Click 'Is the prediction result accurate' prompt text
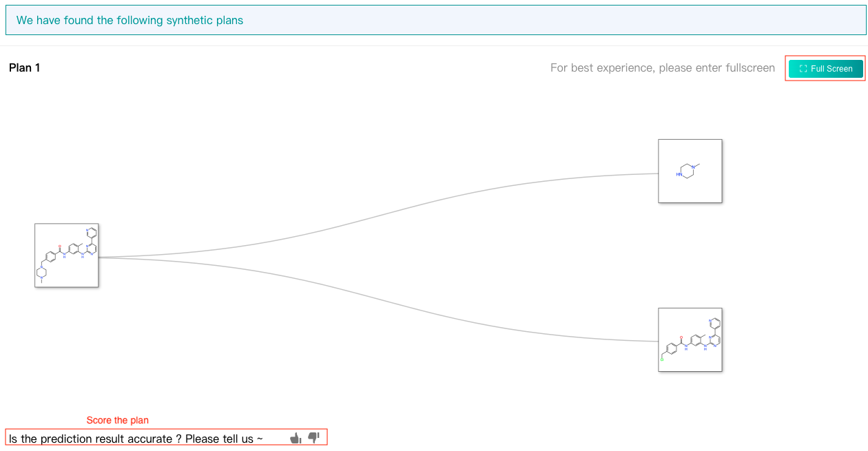 pos(136,439)
